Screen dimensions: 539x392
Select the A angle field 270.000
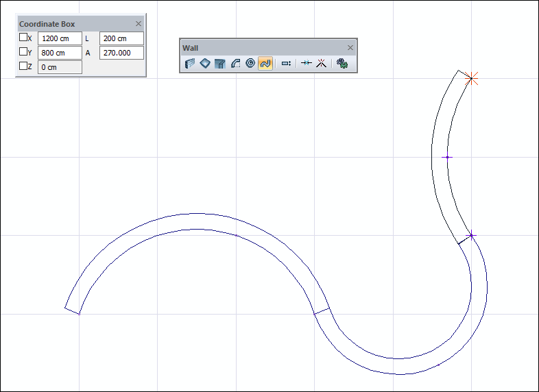(x=121, y=53)
